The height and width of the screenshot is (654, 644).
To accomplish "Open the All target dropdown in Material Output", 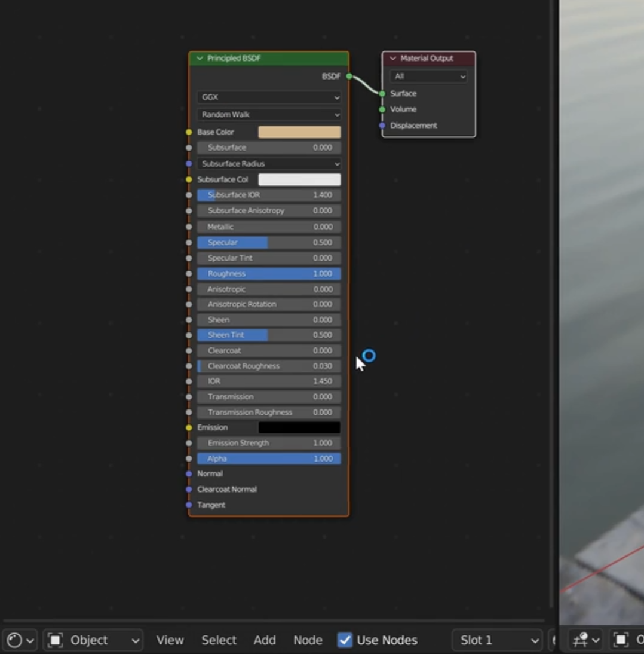I will (428, 77).
